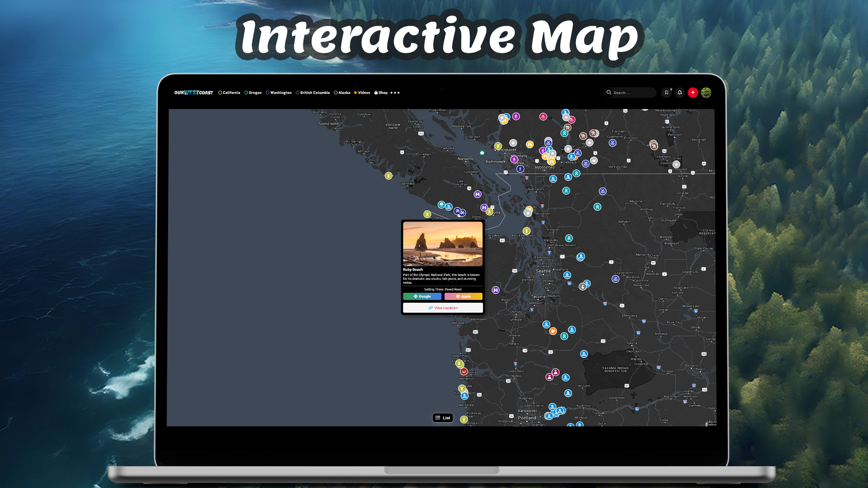Select the blue waterfall marker above Yakama Reservation
This screenshot has height=488, width=868.
584,354
